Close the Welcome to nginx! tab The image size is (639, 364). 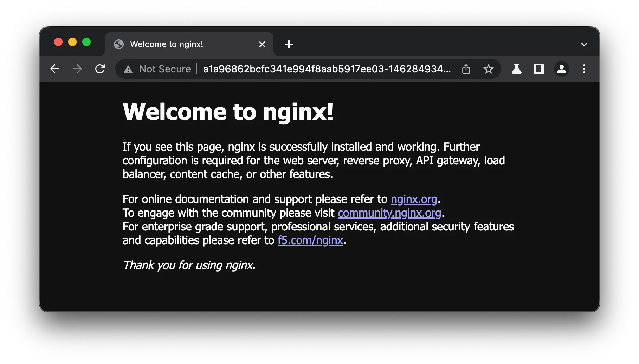point(262,44)
